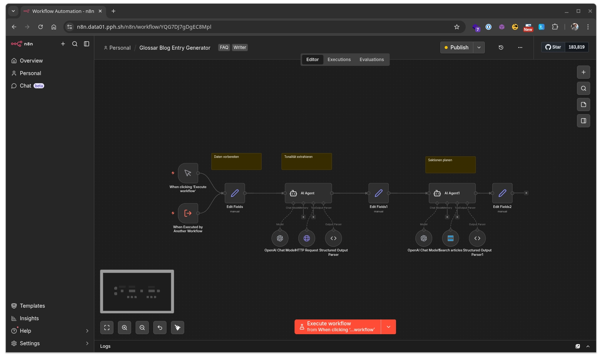Screen dimensions: 602x364
Task: Expand the Settings submenu
Action: point(87,343)
